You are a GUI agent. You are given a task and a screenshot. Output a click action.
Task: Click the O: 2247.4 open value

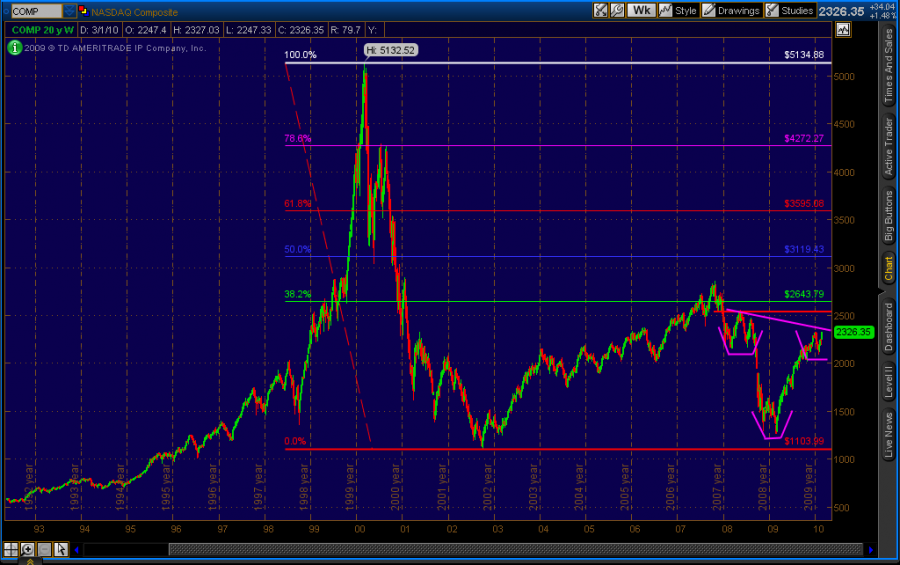click(146, 30)
